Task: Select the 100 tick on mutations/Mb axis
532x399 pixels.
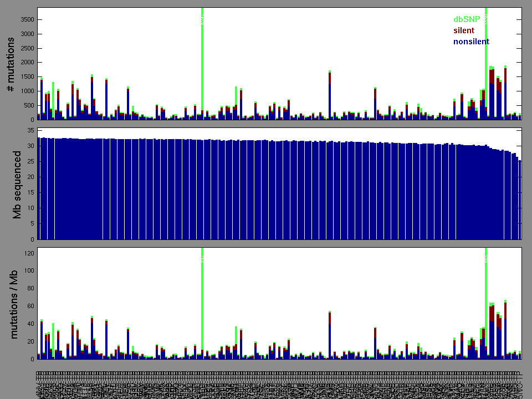Action: pos(29,270)
